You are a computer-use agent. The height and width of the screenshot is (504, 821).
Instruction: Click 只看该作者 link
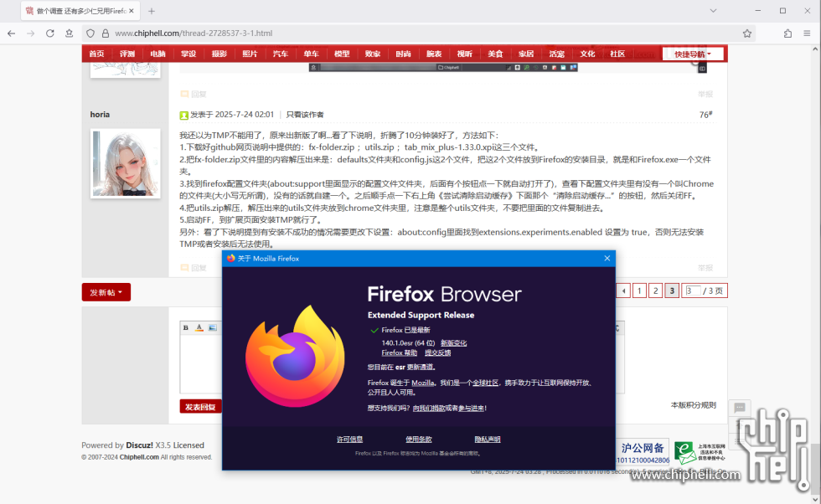click(x=305, y=115)
